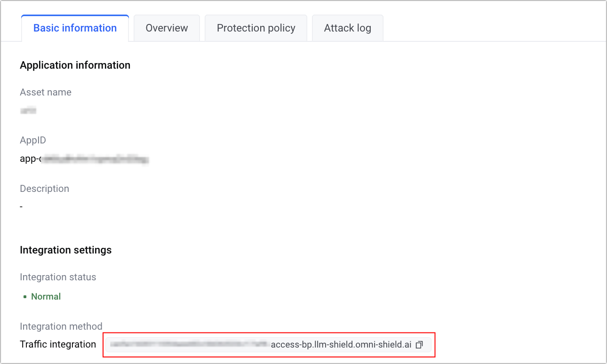
Task: Click the Asset name label
Action: [46, 93]
